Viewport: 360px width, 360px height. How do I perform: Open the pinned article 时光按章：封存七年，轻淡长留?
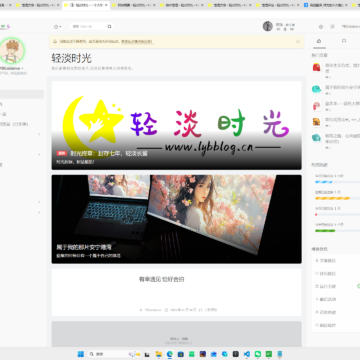[109, 153]
